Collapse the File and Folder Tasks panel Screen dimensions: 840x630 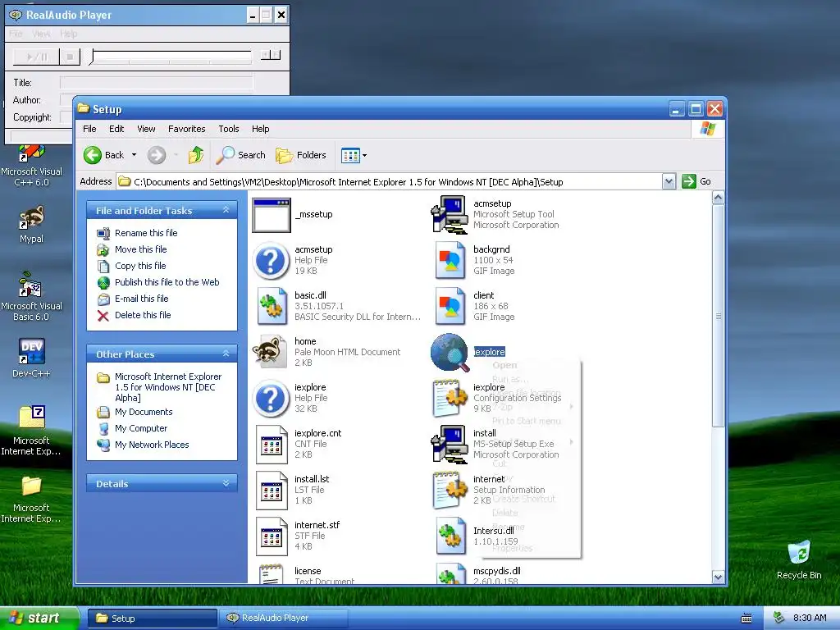click(x=226, y=210)
